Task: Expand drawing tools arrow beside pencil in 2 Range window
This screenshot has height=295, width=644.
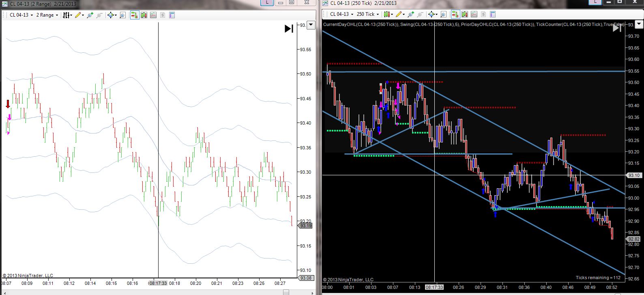Action: click(x=83, y=15)
